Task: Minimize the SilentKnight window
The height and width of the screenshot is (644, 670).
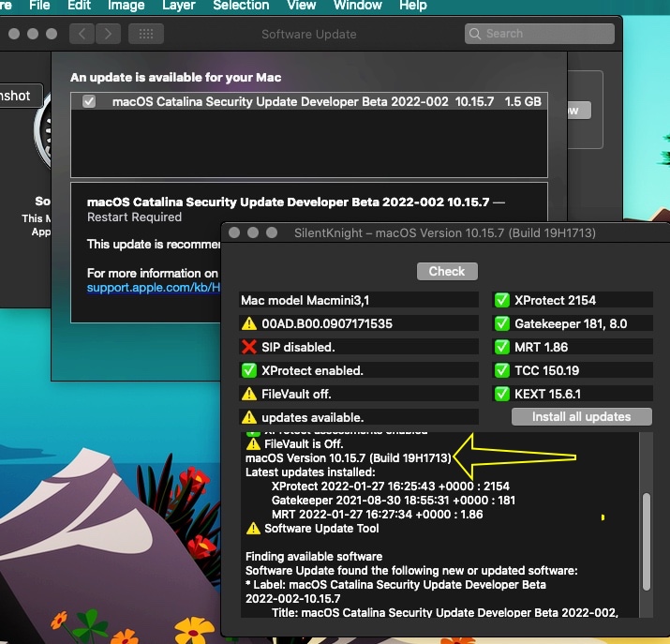Action: (x=253, y=232)
